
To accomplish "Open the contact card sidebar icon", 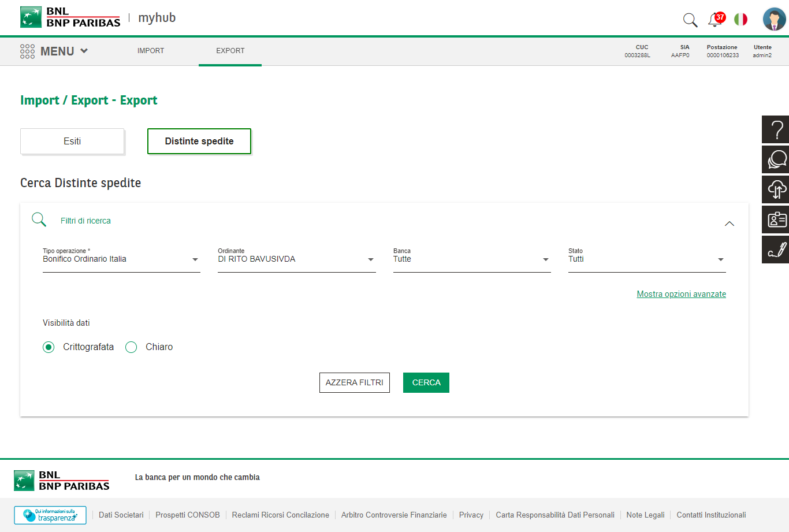I will [776, 220].
